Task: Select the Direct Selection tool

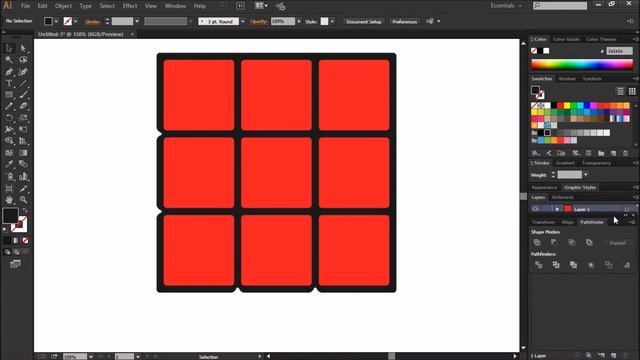Action: coord(23,48)
